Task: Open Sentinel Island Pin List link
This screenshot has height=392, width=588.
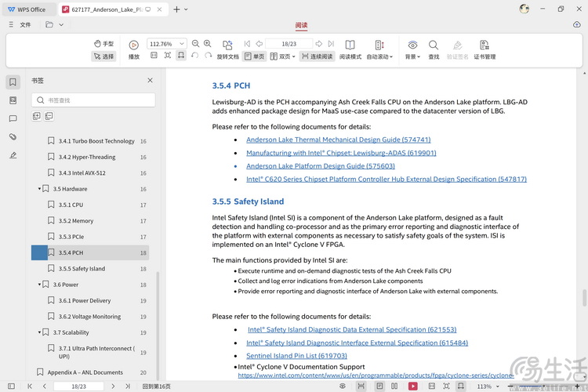Action: pos(296,356)
